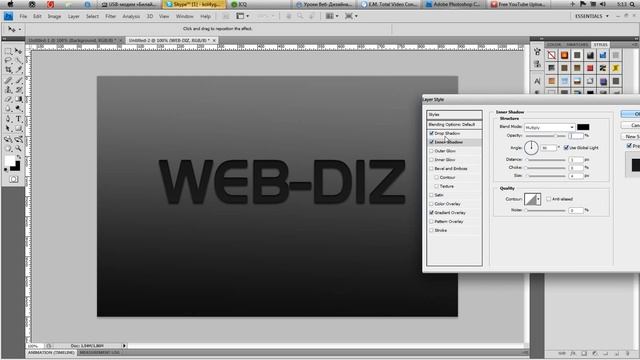Image resolution: width=640 pixels, height=360 pixels.
Task: Select the Lasso tool
Action: [x=8, y=60]
